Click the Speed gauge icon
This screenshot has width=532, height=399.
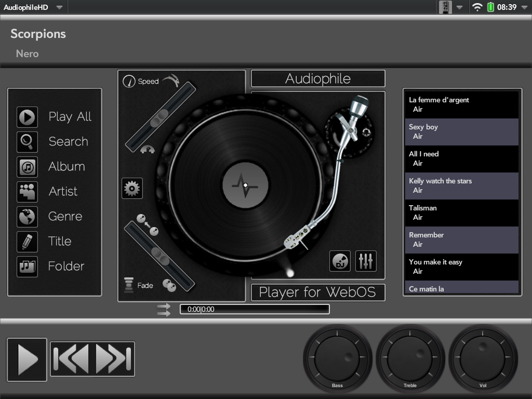pos(129,81)
